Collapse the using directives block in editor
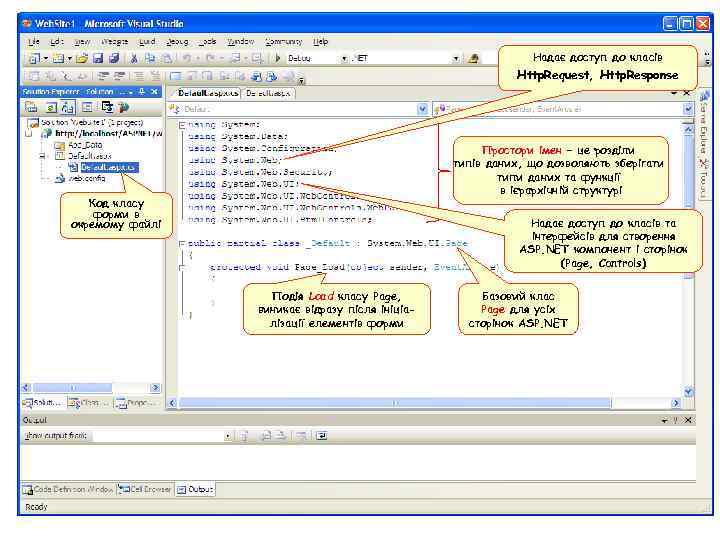The height and width of the screenshot is (540, 720). [x=182, y=125]
